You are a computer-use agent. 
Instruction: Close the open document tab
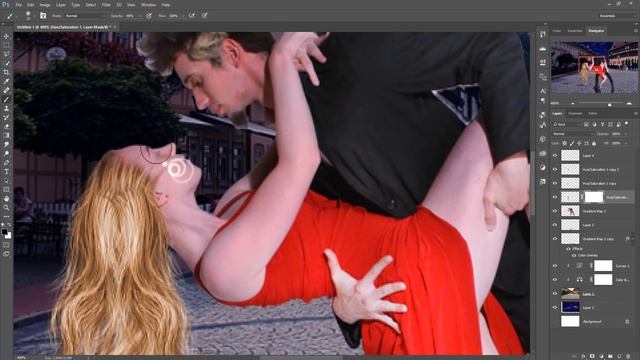[x=115, y=27]
